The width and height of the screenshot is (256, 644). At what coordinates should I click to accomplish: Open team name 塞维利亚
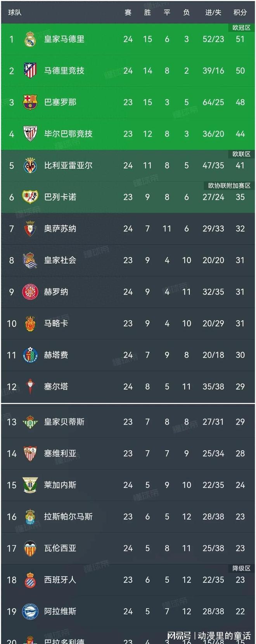click(60, 453)
